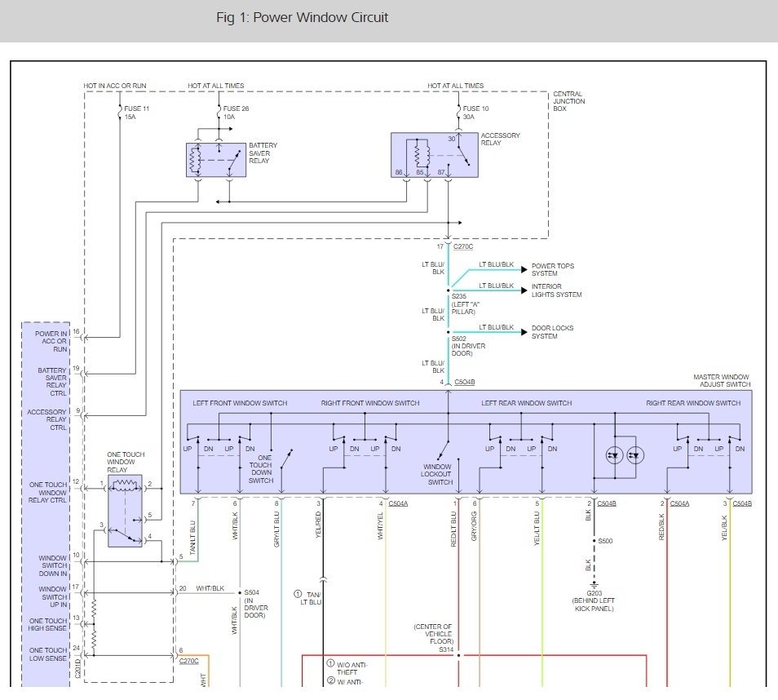Select the One Touch Window Relay symbol
This screenshot has width=778, height=700.
click(x=125, y=511)
